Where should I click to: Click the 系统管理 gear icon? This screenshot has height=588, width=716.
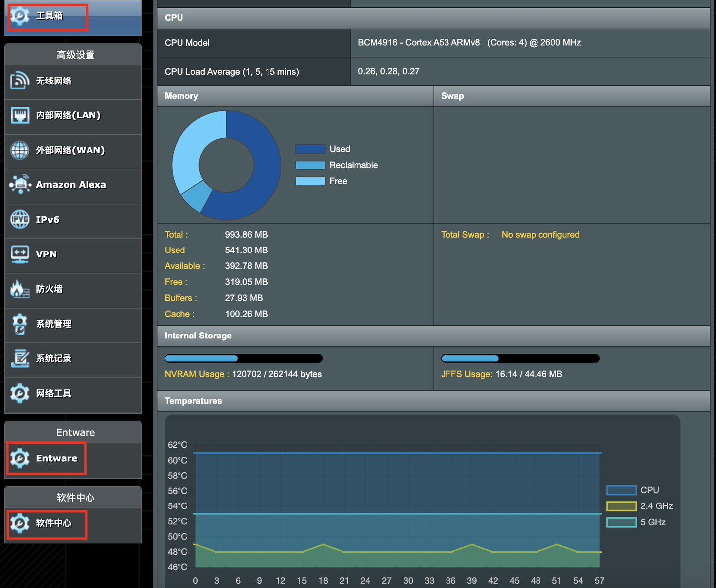point(20,324)
